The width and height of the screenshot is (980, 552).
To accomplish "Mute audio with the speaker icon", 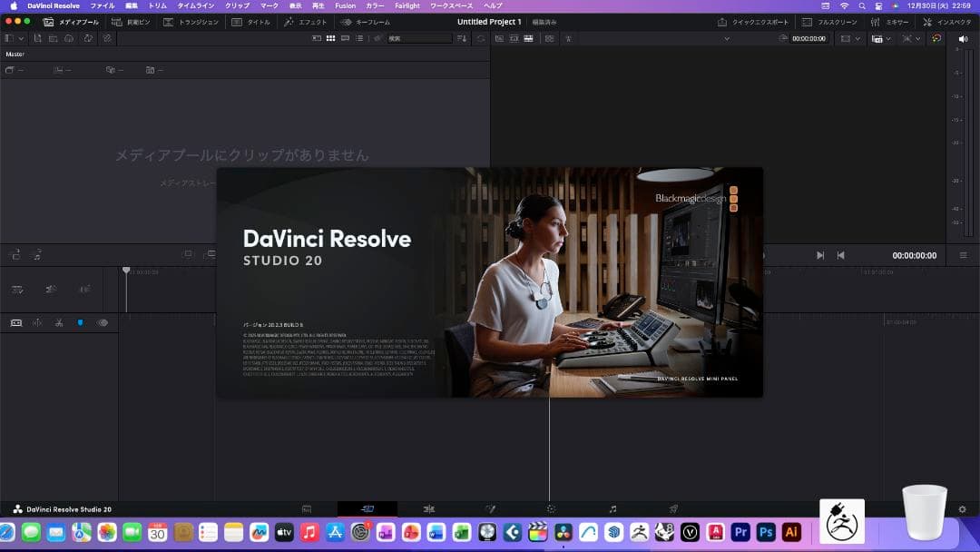I will tap(963, 39).
